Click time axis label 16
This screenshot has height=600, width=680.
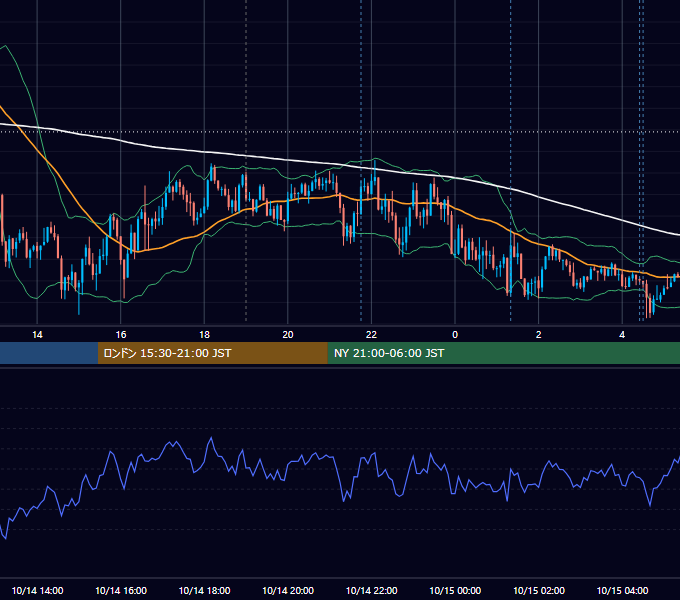[121, 335]
